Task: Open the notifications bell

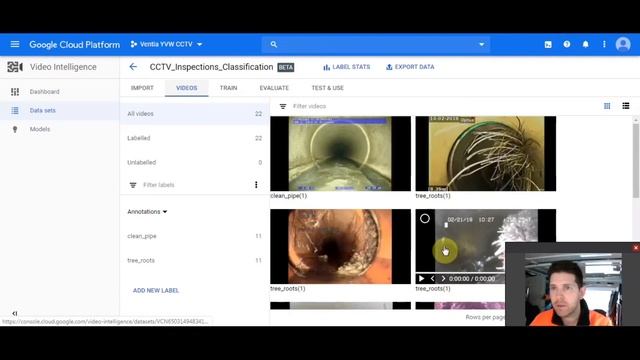Action: tap(586, 44)
